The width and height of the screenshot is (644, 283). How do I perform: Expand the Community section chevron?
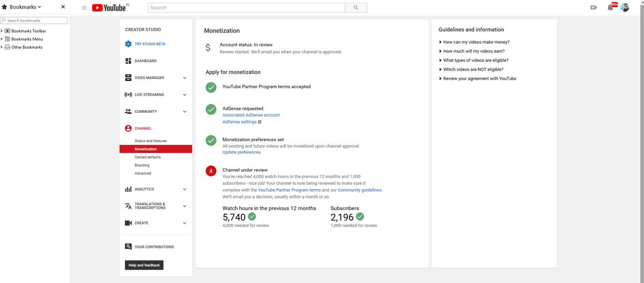pos(185,112)
